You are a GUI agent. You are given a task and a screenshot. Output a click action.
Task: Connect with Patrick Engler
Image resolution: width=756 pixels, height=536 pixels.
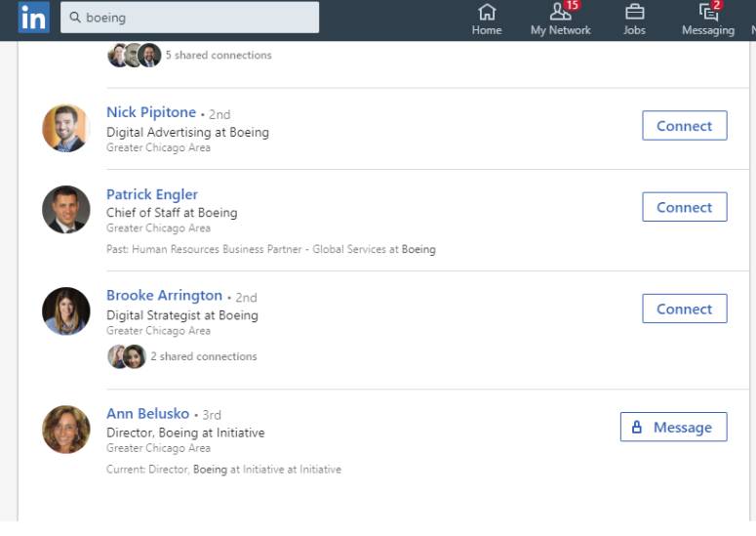pos(685,207)
